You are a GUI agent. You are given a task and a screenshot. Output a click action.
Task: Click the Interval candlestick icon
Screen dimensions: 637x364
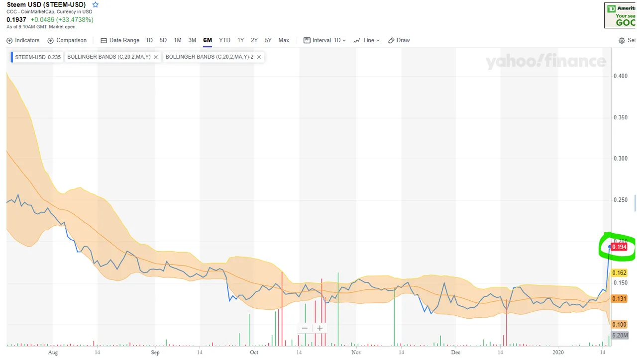click(x=307, y=40)
